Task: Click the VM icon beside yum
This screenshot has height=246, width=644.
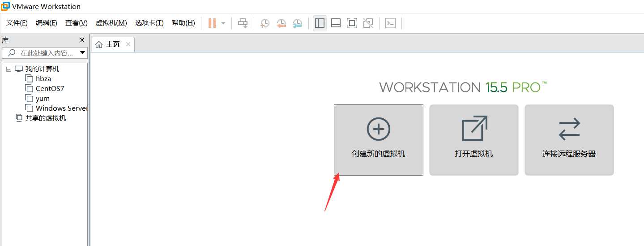Action: [x=29, y=99]
